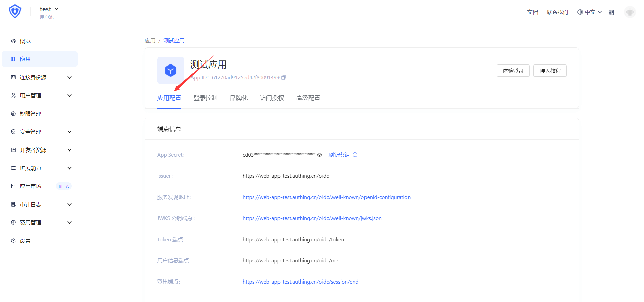This screenshot has height=302, width=644.
Task: Expand the 用户管理 menu chevron
Action: click(70, 95)
